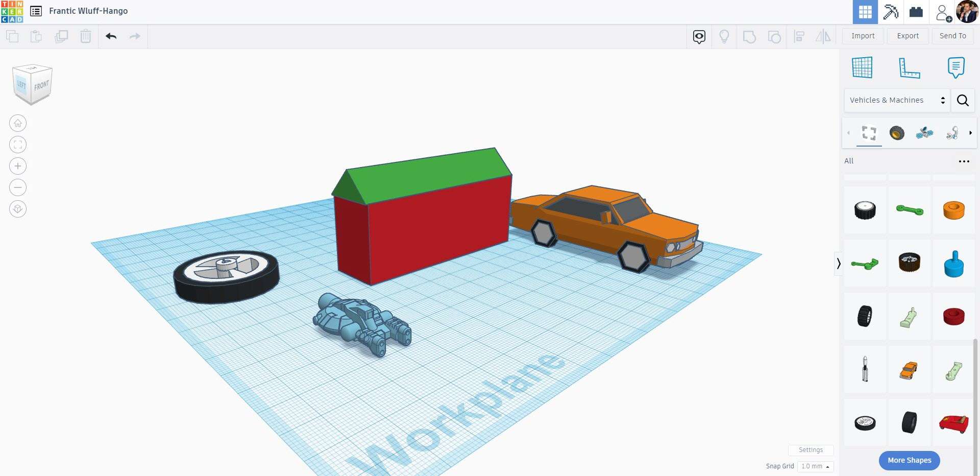Image resolution: width=980 pixels, height=476 pixels.
Task: Click the search magnifier in the shapes panel
Action: point(963,100)
